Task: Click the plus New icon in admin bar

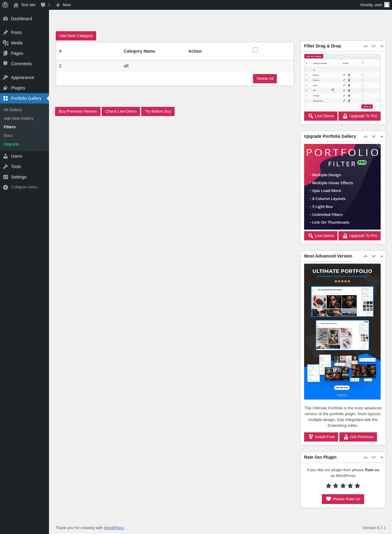Action: pos(58,5)
